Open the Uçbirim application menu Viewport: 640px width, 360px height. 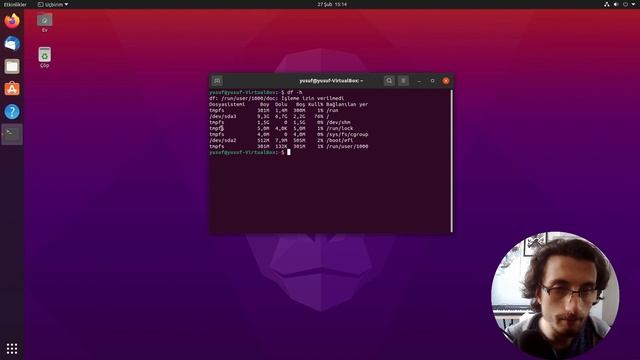(x=53, y=4)
